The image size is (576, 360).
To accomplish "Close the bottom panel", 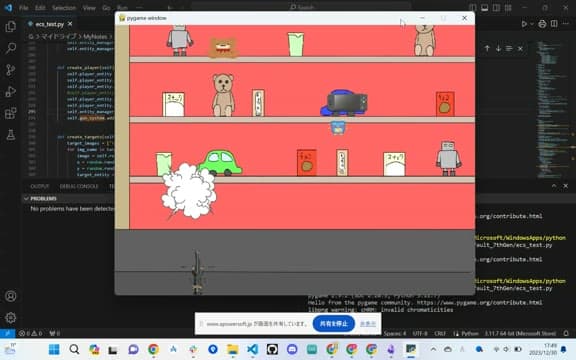I will (565, 186).
